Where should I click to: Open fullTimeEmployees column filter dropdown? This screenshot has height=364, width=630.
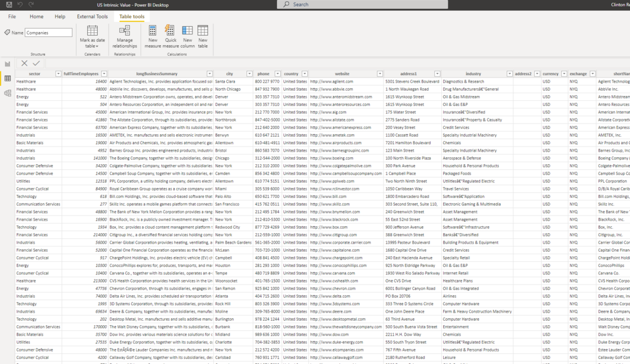click(x=104, y=73)
